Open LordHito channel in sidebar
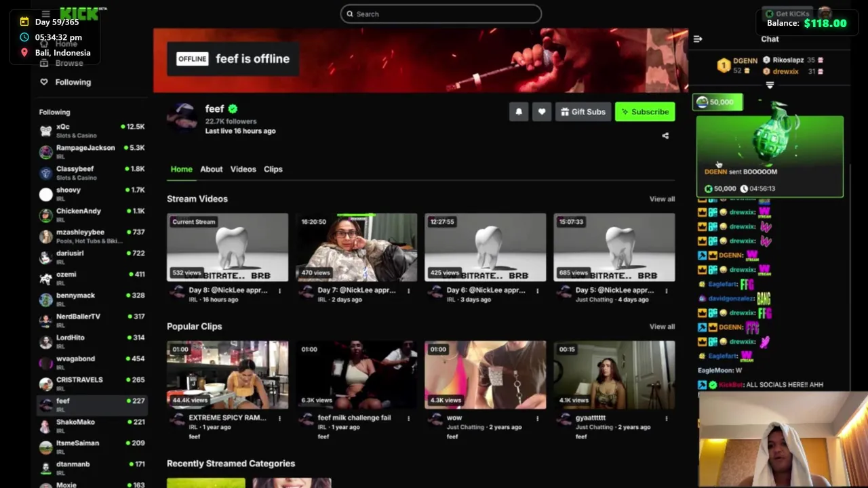 [x=92, y=342]
